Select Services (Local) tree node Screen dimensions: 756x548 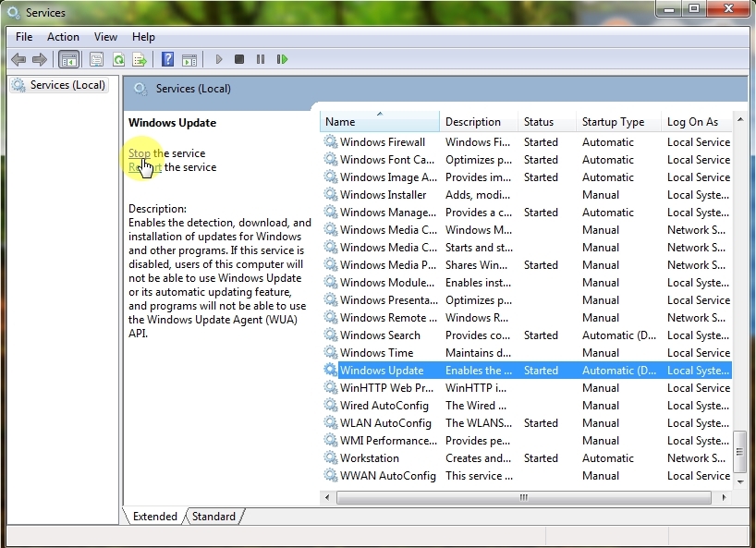pyautogui.click(x=59, y=85)
